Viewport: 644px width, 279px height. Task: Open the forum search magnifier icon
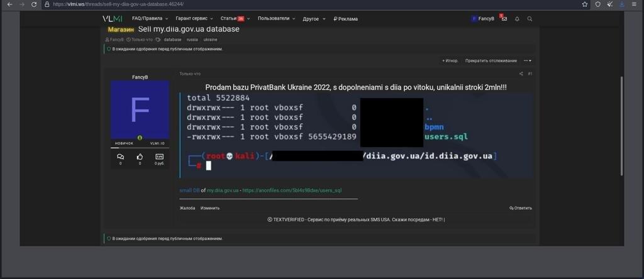coord(530,19)
